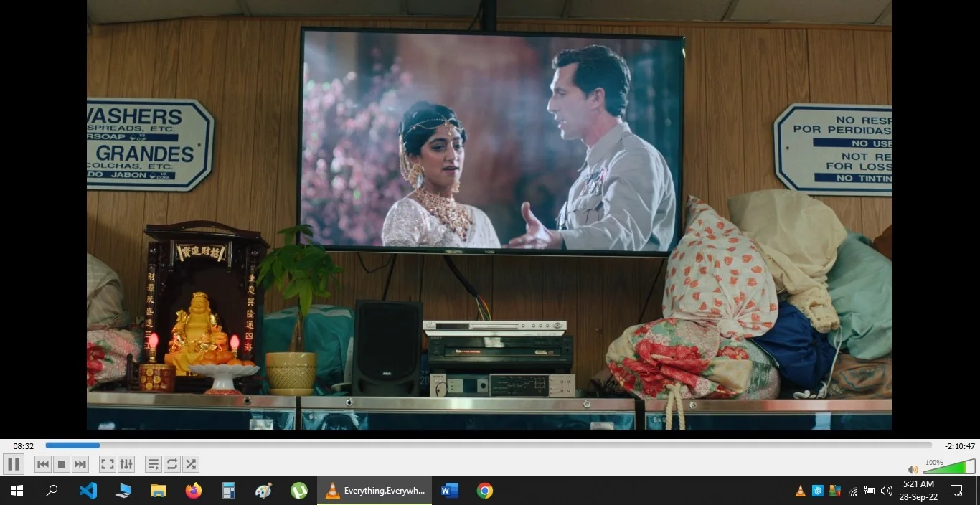Open uTorrent from taskbar
The image size is (980, 505).
click(x=299, y=491)
